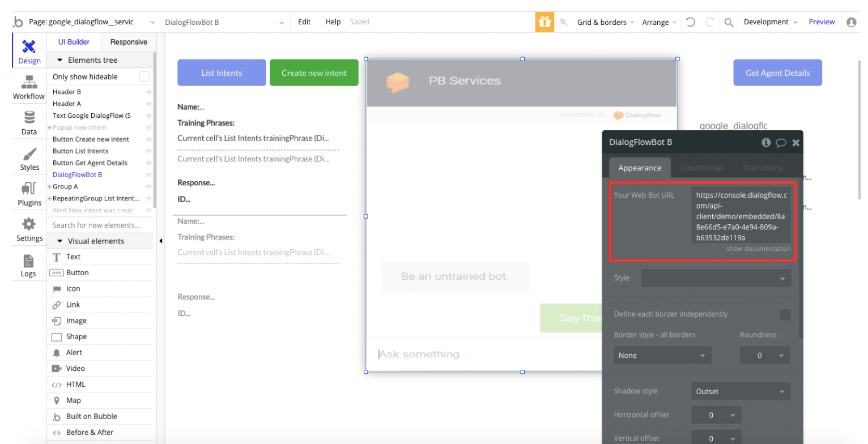Toggle visibility eye for Group A
Image resolution: width=868 pixels, height=444 pixels.
click(148, 187)
